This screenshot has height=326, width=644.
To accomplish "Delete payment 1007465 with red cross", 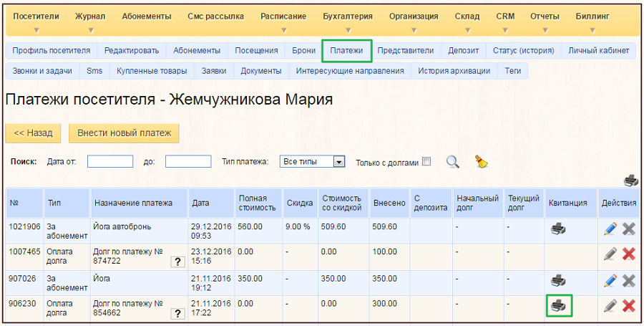I will pos(629,254).
